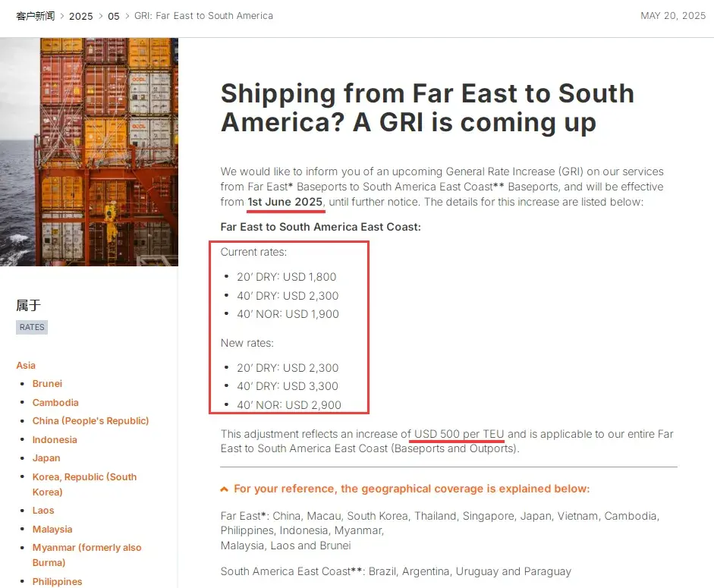714x588 pixels.
Task: Open the Philippines country link
Action: click(x=57, y=582)
